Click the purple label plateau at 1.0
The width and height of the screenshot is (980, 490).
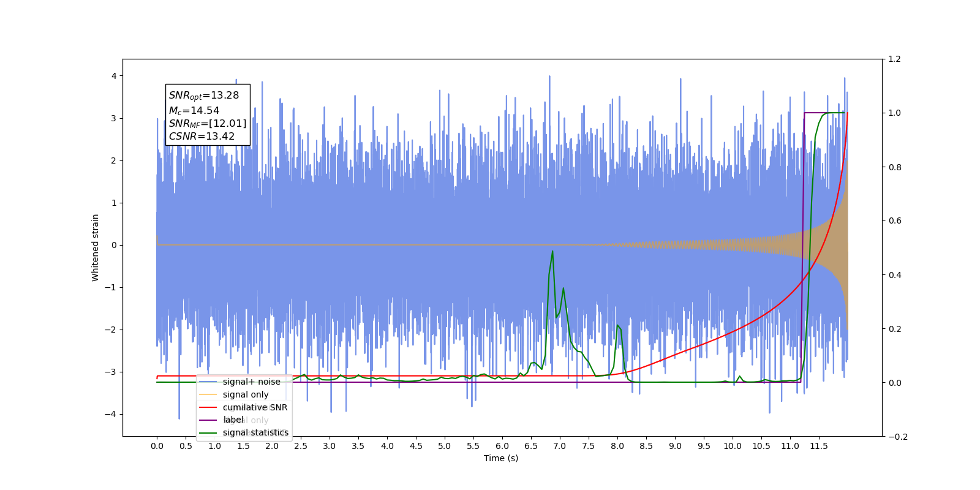tap(826, 113)
